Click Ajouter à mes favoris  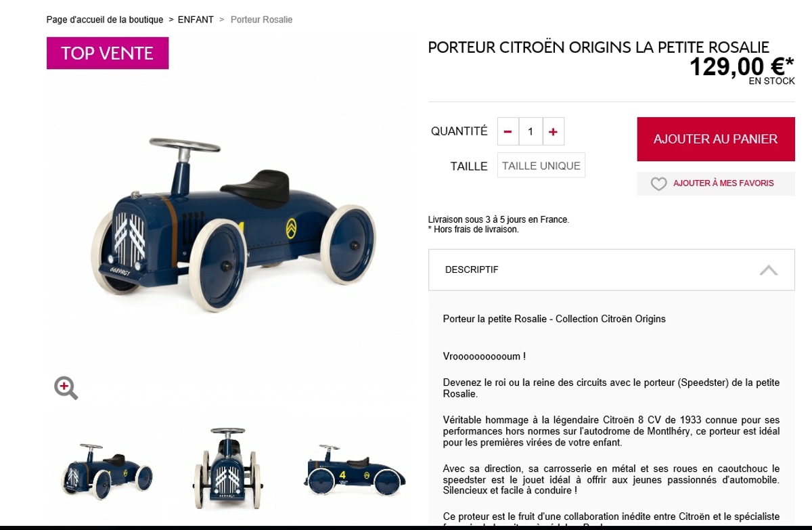pos(723,183)
